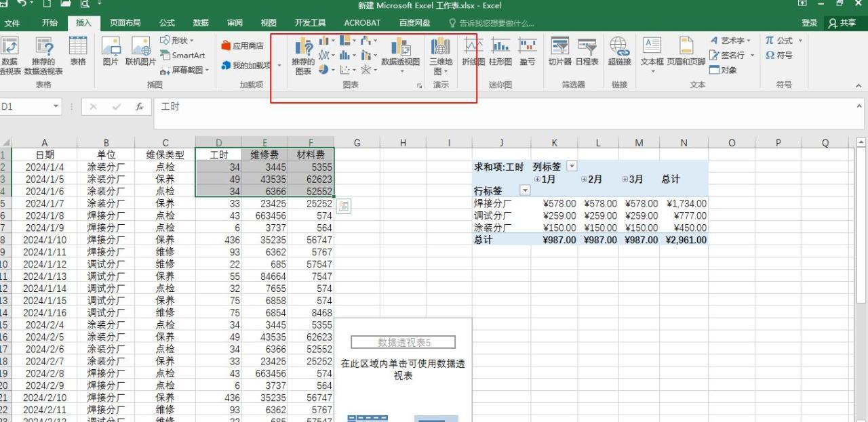Expand the 1月 group in pivot table
Image resolution: width=868 pixels, height=422 pixels.
(x=537, y=180)
